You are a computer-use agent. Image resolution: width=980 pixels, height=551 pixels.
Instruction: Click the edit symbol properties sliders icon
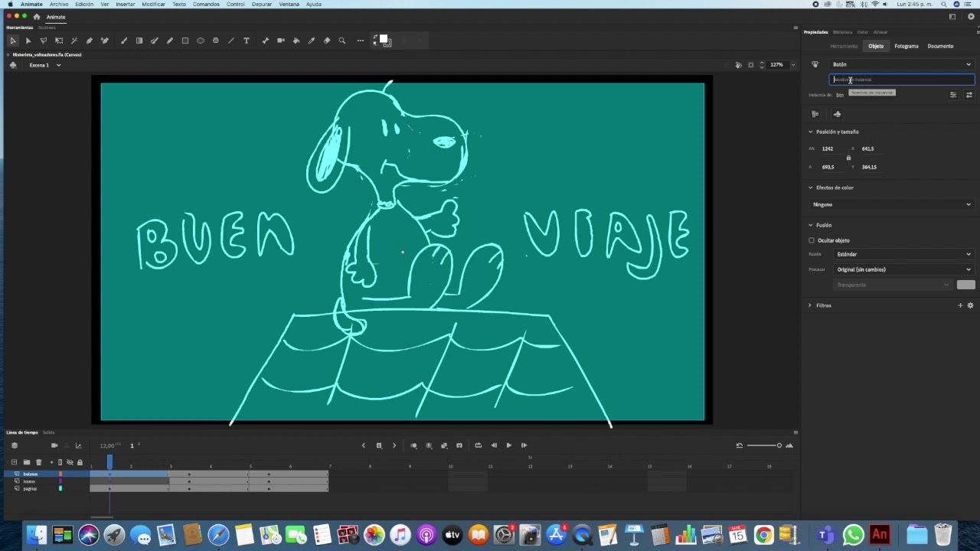coord(953,95)
